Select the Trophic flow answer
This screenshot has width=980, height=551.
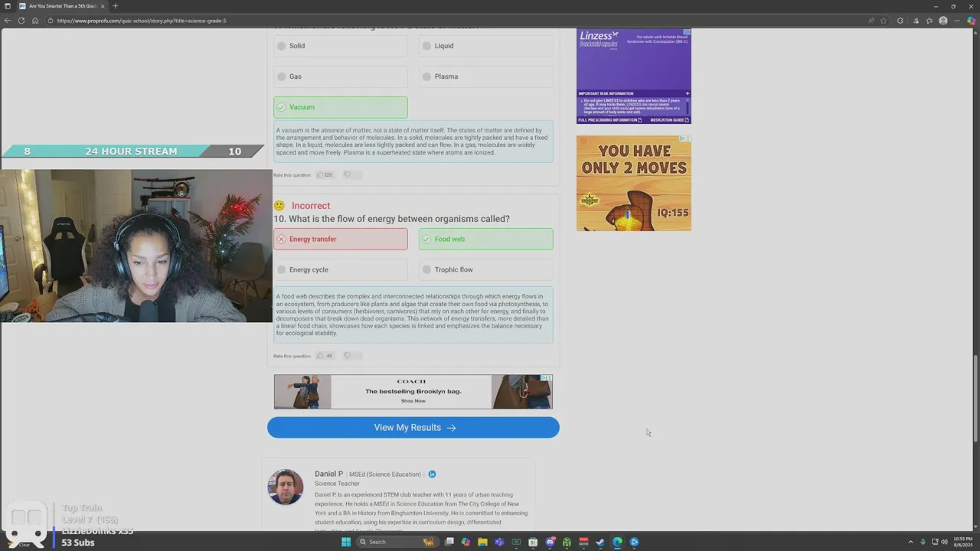(485, 269)
